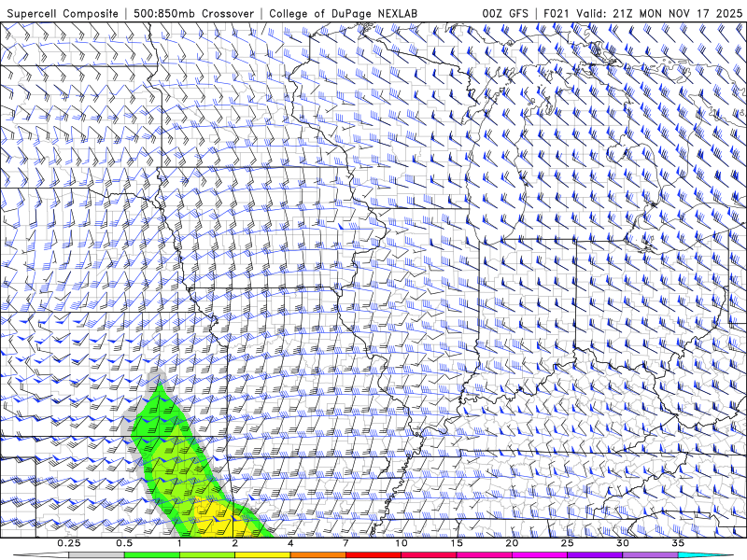Click the orange legend swatch between 4 and 7
747x560 pixels.
tap(317, 555)
